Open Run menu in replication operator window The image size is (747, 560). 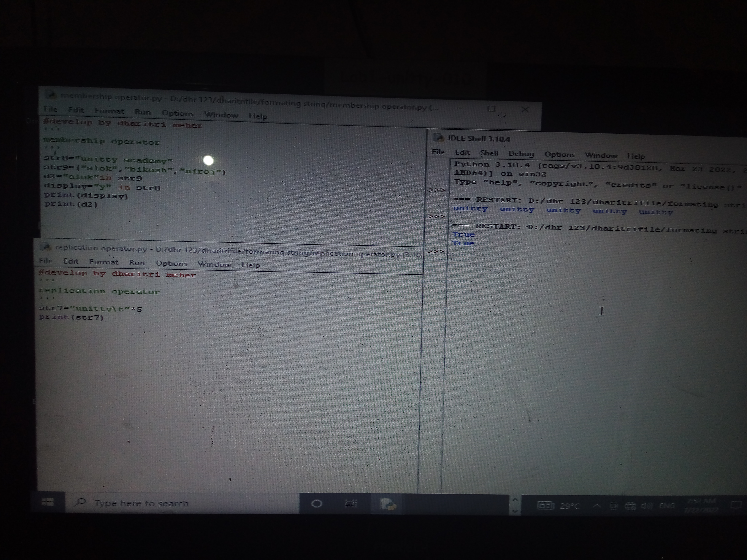click(137, 263)
